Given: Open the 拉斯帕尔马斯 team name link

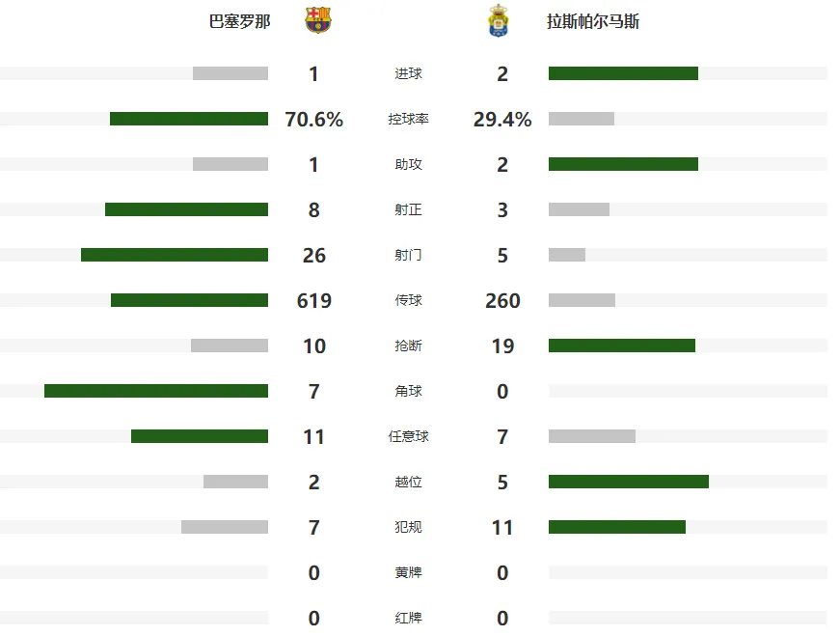Looking at the screenshot, I should click(593, 21).
